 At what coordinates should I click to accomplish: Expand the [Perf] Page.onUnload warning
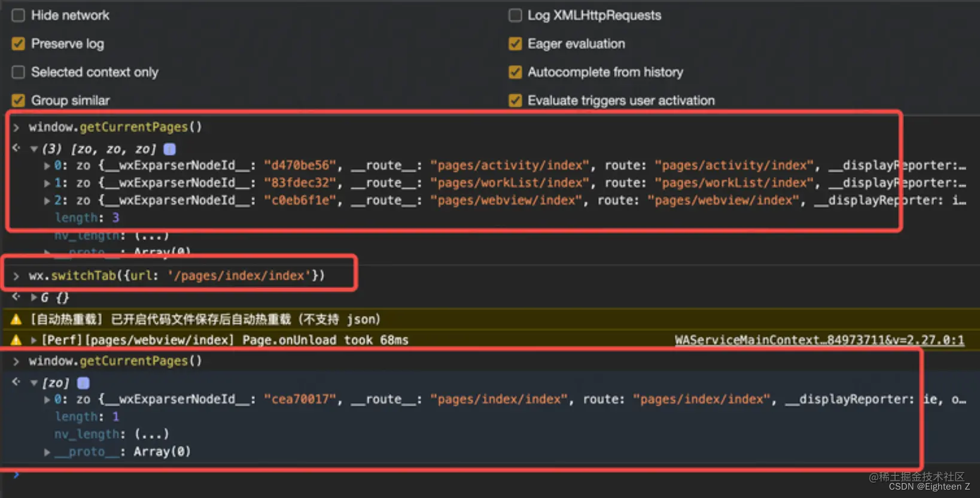[34, 340]
